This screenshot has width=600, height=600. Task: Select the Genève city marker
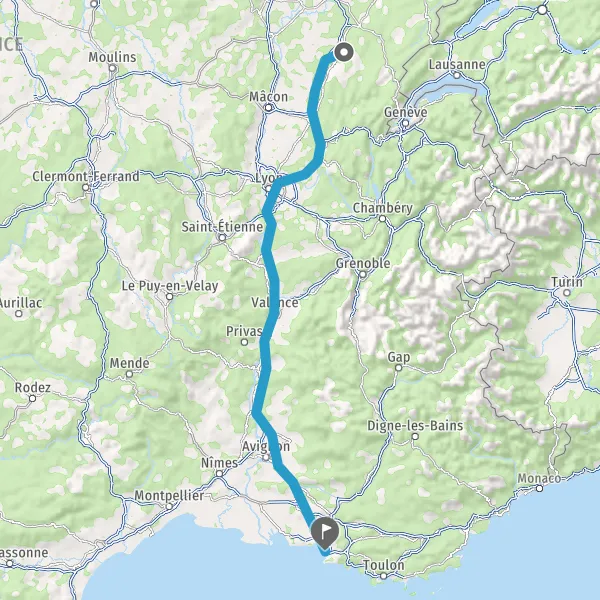(x=405, y=123)
